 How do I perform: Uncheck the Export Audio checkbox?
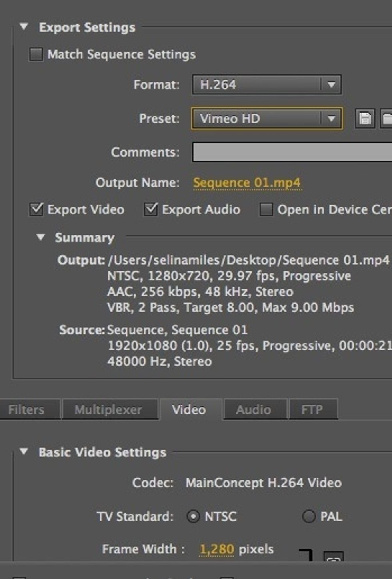click(x=151, y=209)
